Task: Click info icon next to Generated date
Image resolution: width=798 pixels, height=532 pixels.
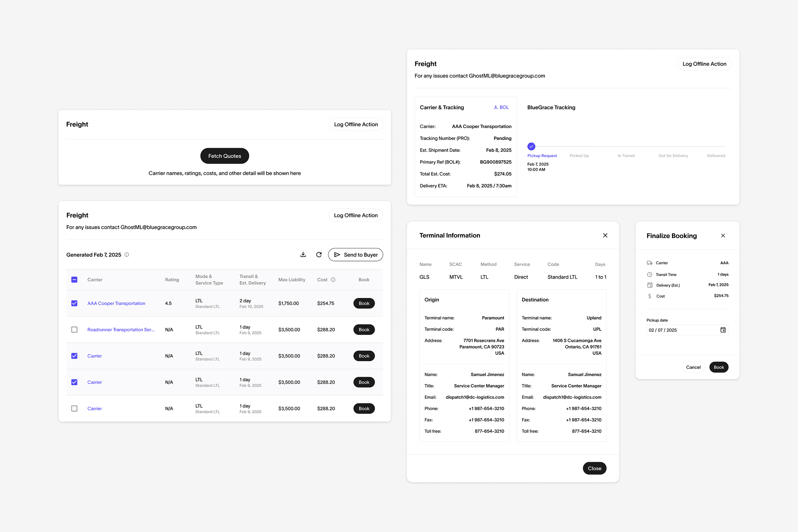Action: point(127,255)
